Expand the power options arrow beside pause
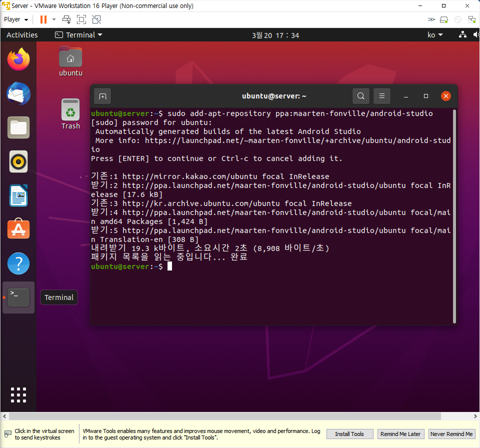 (x=54, y=19)
